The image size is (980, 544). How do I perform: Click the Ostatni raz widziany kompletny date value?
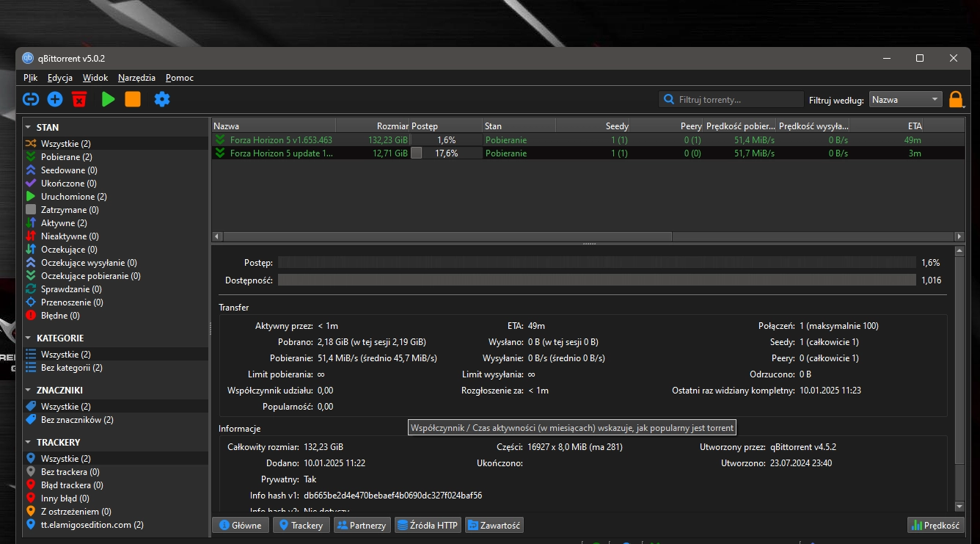[x=830, y=391]
